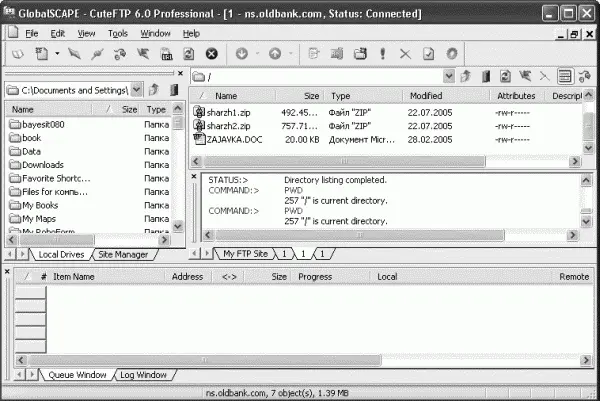Go up a folder in the remote pane

[x=467, y=76]
